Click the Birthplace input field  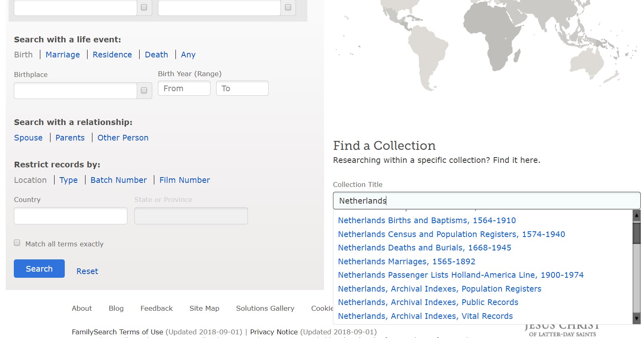click(x=75, y=90)
